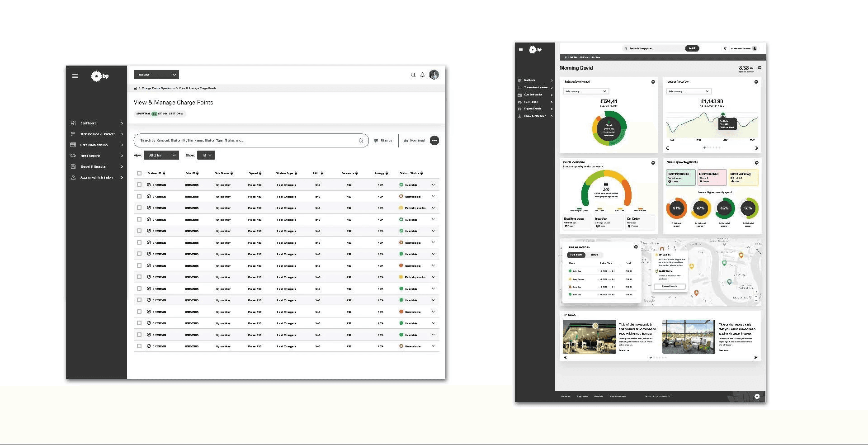
Task: Open Transactions & Invoices in sidebar
Action: click(x=97, y=134)
